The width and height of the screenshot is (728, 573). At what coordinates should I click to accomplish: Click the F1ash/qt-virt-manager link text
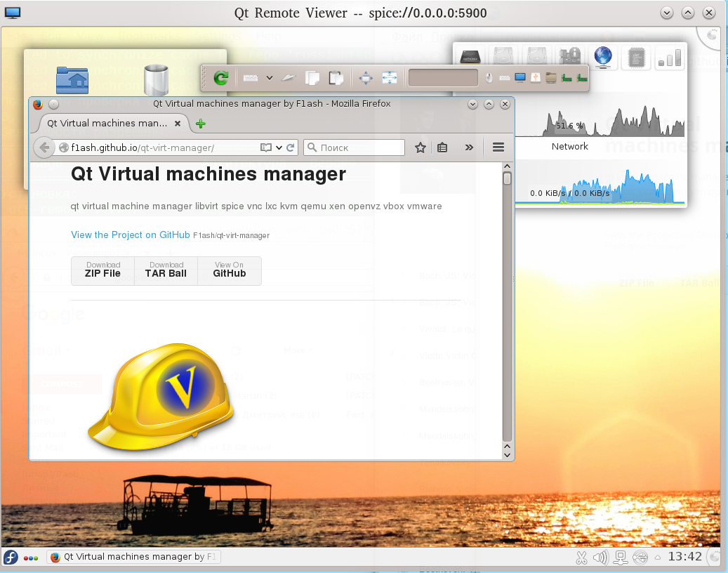coord(231,235)
